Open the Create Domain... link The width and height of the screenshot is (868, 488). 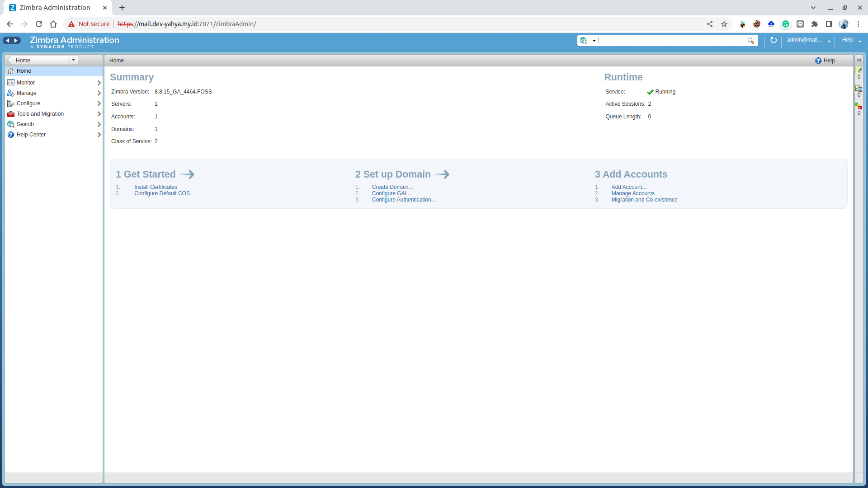click(x=392, y=187)
